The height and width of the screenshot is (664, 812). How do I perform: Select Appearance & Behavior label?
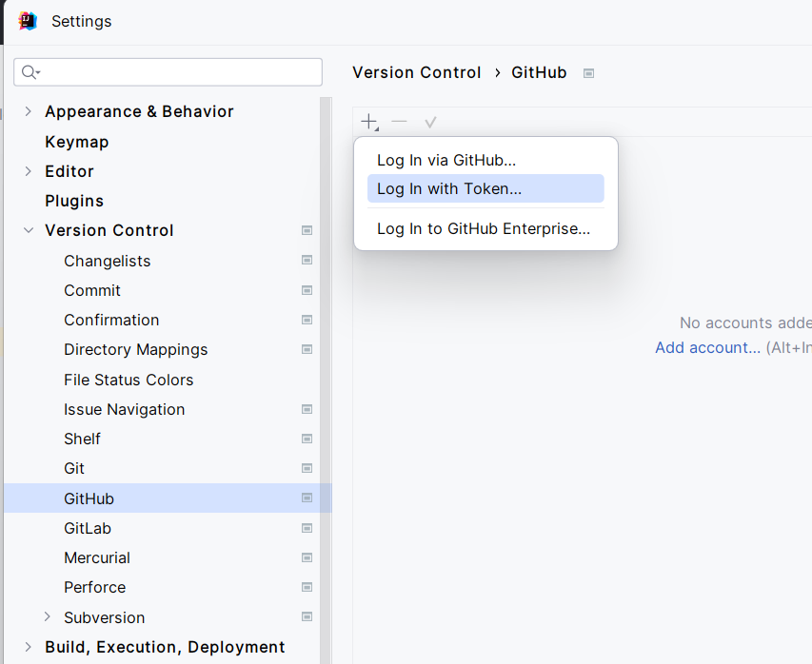point(139,111)
